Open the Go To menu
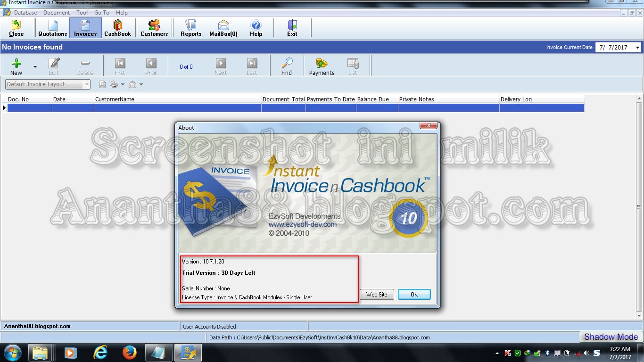 pyautogui.click(x=102, y=13)
